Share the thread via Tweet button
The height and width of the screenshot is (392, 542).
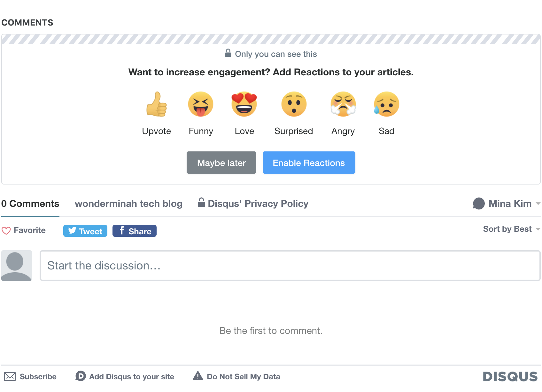point(85,231)
